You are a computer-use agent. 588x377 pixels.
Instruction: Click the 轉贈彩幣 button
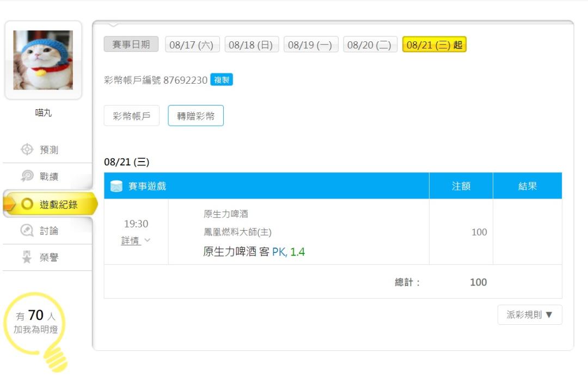(x=196, y=116)
